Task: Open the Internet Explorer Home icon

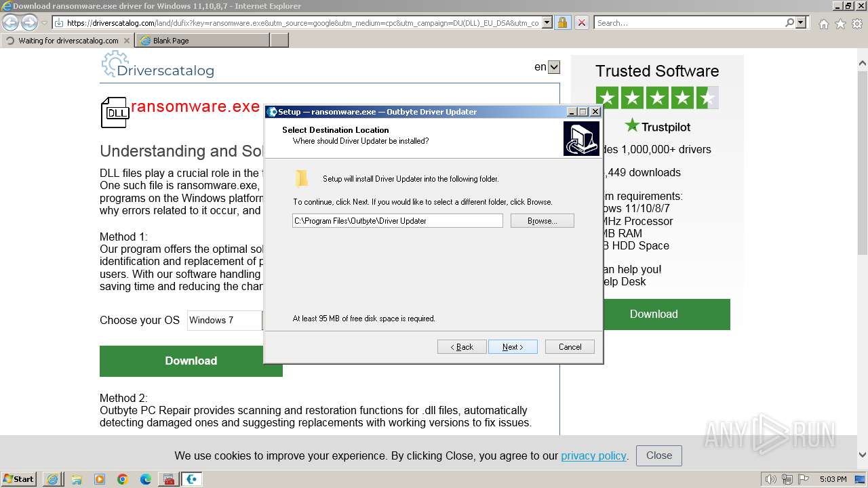Action: (823, 24)
